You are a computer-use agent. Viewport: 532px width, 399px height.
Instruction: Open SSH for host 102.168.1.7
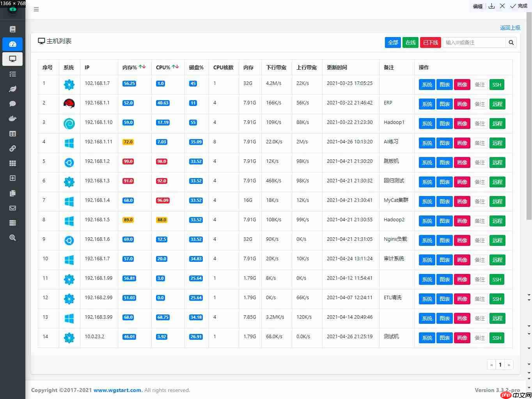click(497, 85)
